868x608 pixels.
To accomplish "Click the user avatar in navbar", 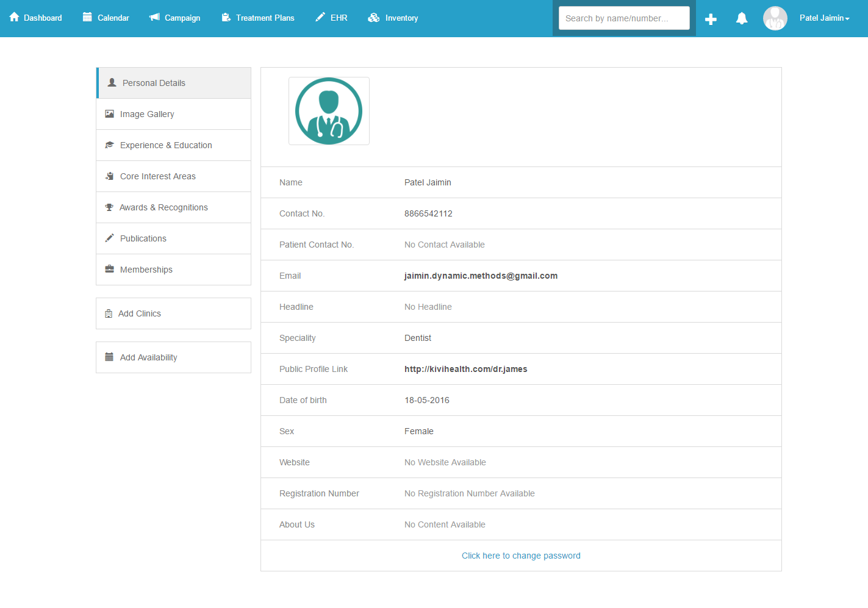I will (775, 18).
